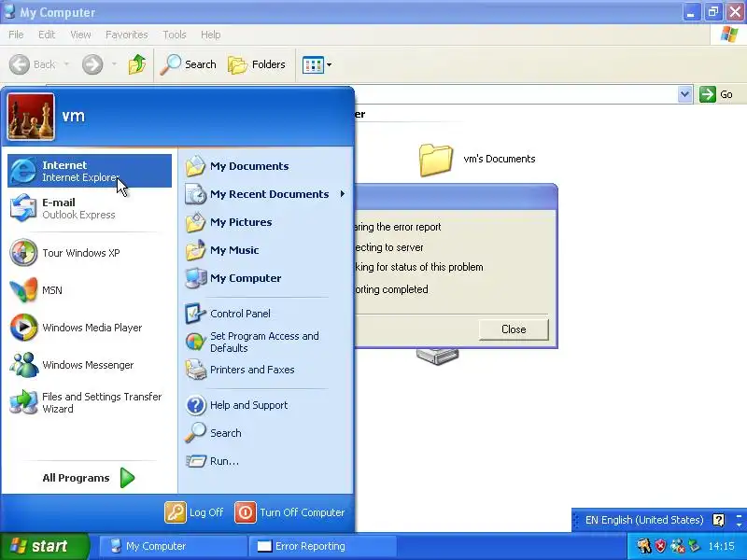
Task: Click the Start button
Action: click(x=45, y=546)
